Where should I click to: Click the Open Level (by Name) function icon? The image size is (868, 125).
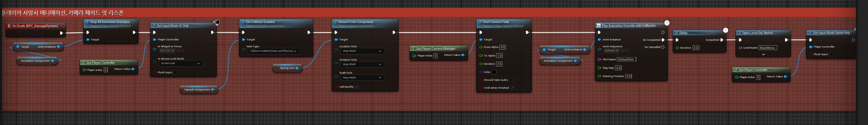click(x=740, y=33)
